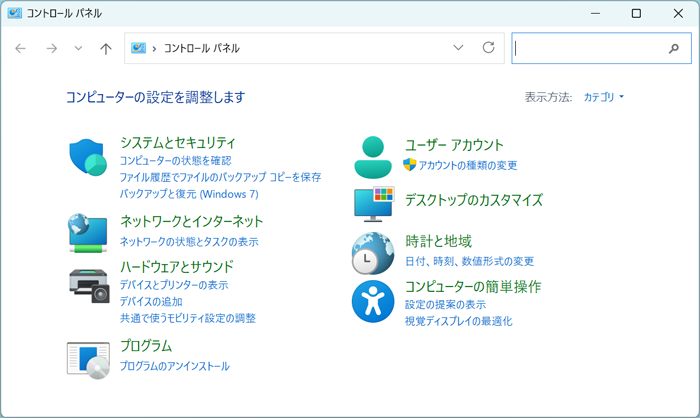Click デバイスの追加 link
The image size is (700, 418).
pyautogui.click(x=151, y=301)
